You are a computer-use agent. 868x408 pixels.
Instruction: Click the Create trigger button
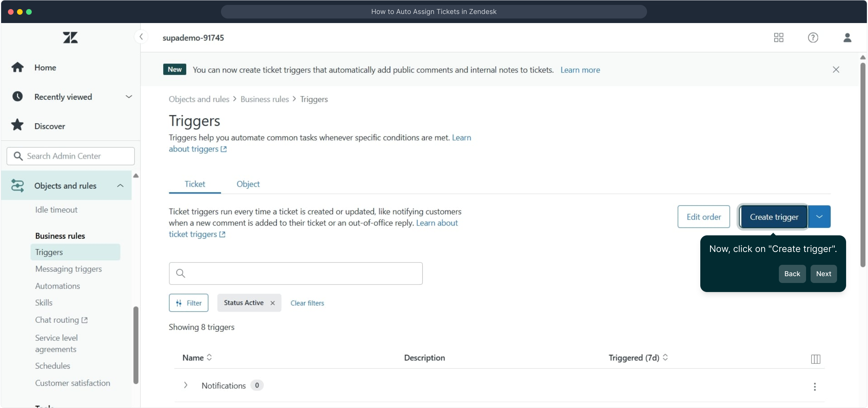(774, 217)
